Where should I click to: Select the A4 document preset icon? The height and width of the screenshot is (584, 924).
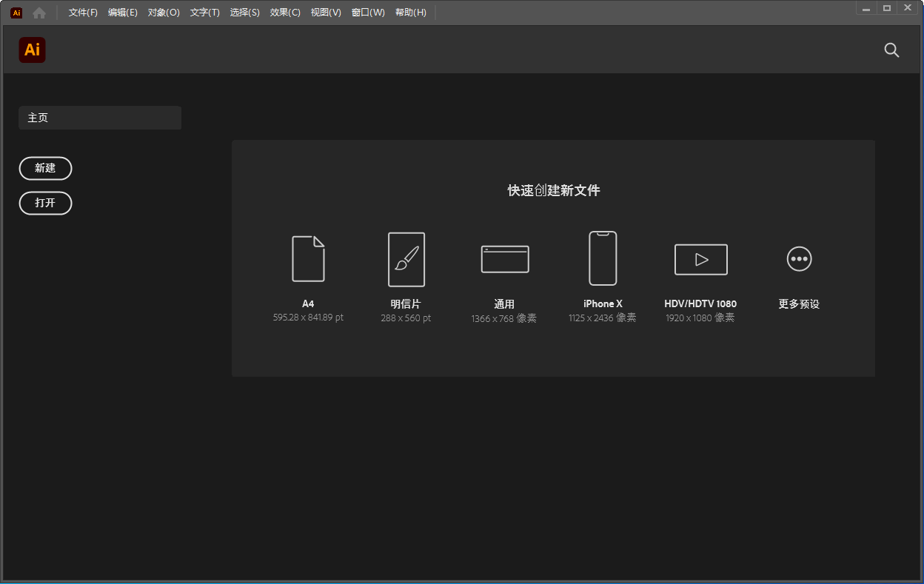[309, 259]
